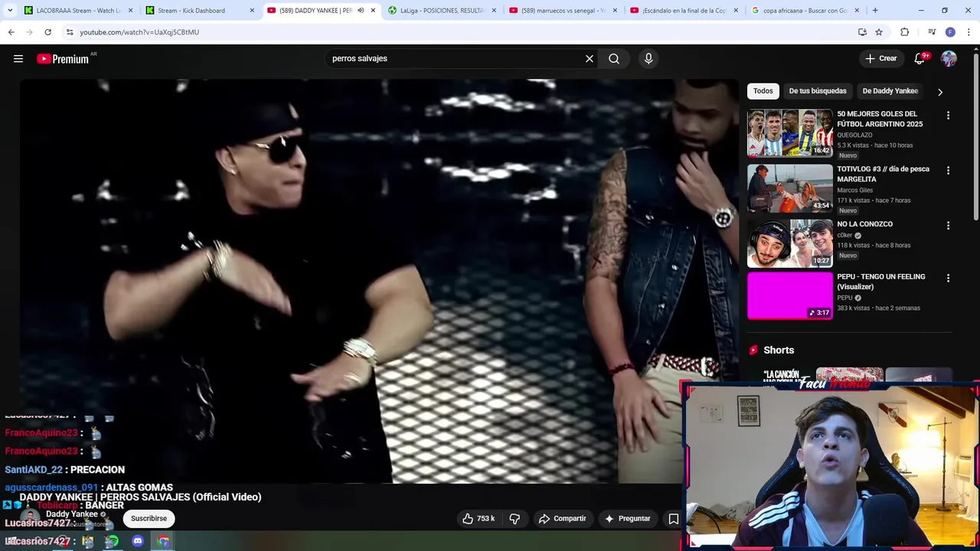Open Chrome extensions puzzle icon

(905, 32)
